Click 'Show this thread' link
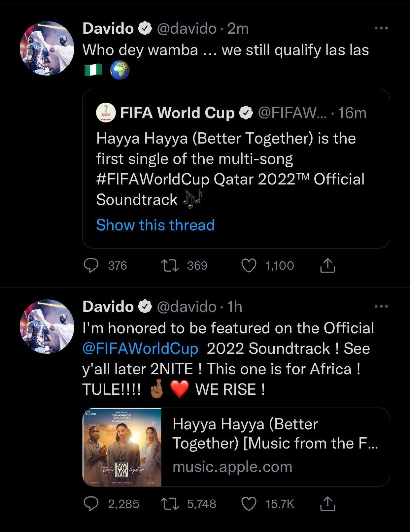410x532 pixels. point(155,225)
